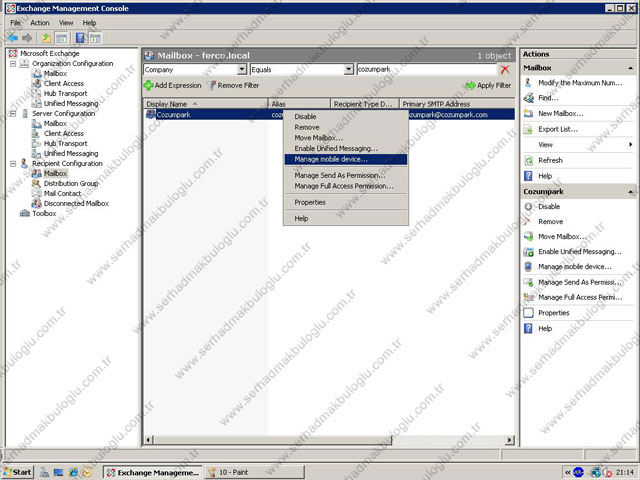Viewport: 640px width, 480px height.
Task: Click the filter value field containing cozumpark
Action: tap(427, 70)
